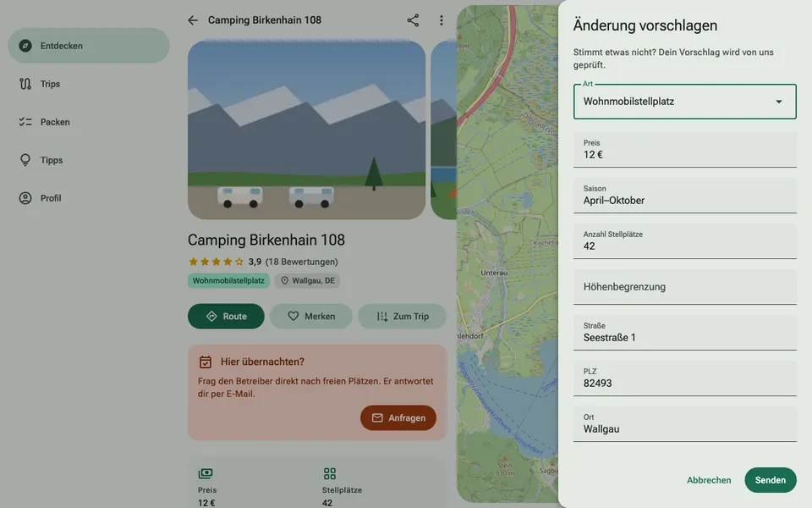Switch to Trips section

click(89, 84)
